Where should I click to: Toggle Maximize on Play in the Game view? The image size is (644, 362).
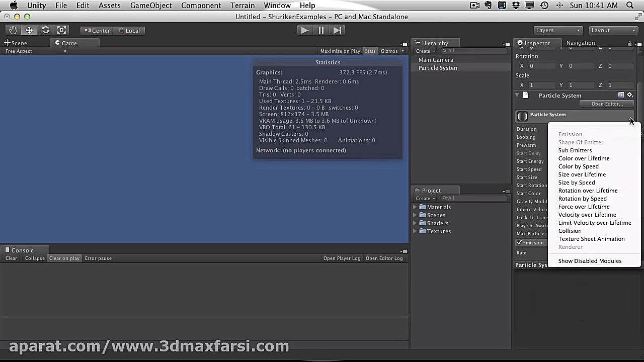coord(340,51)
